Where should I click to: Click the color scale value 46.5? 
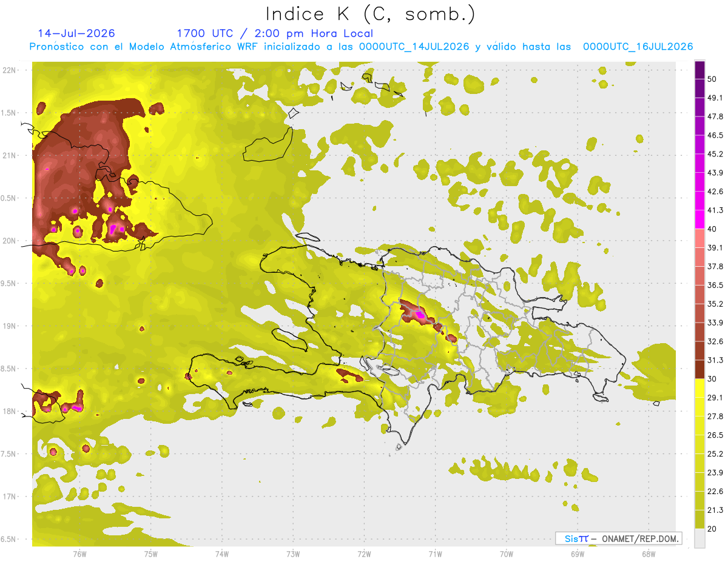(715, 135)
